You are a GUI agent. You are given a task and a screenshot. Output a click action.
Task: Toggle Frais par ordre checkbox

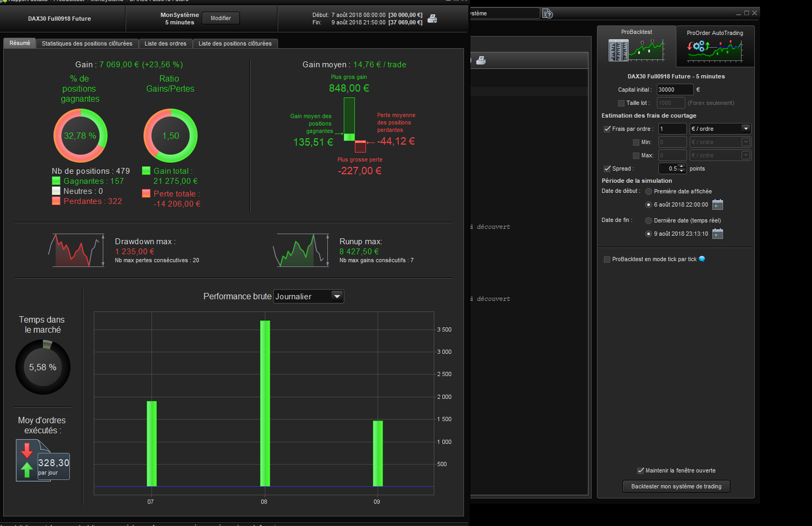coord(607,129)
